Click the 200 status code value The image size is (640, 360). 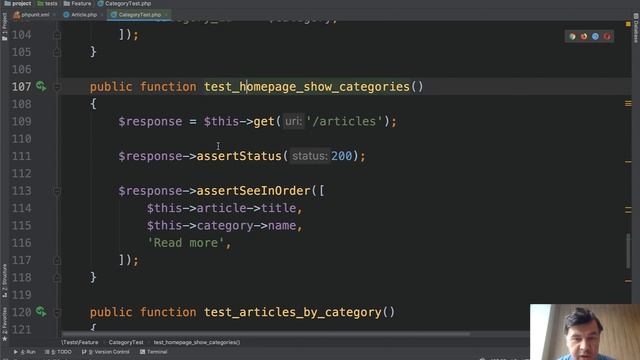[341, 156]
